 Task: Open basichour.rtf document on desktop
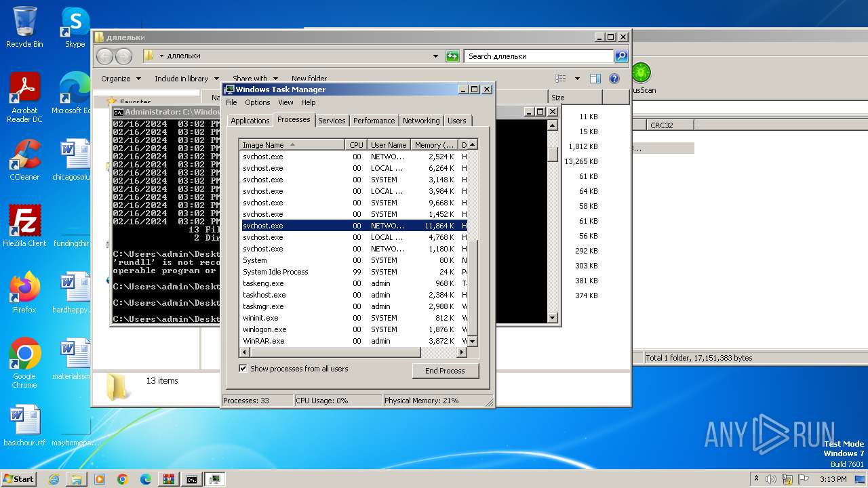tap(24, 426)
